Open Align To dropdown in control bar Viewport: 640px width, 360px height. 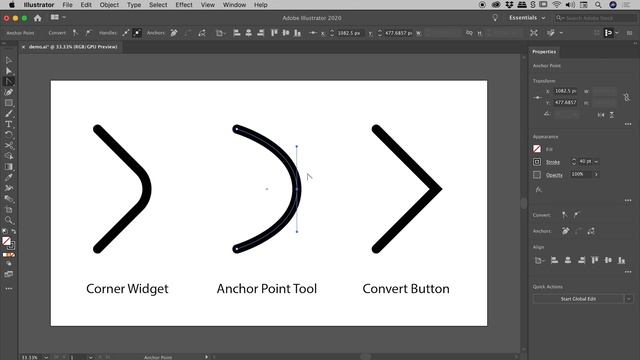220,33
